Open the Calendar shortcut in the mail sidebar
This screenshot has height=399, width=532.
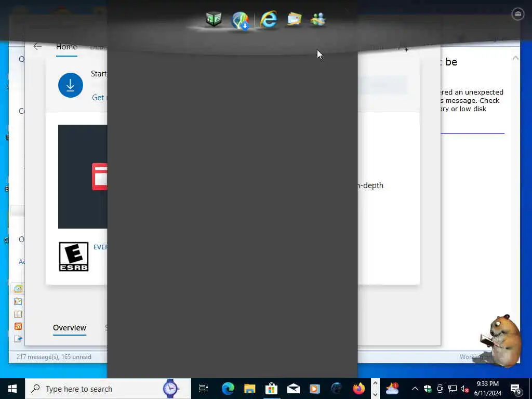(x=18, y=301)
